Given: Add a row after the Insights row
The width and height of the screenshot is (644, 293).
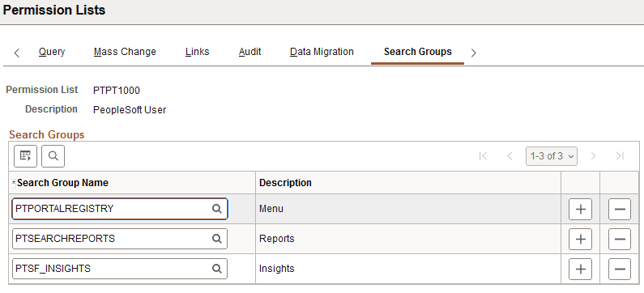Looking at the screenshot, I should [580, 269].
